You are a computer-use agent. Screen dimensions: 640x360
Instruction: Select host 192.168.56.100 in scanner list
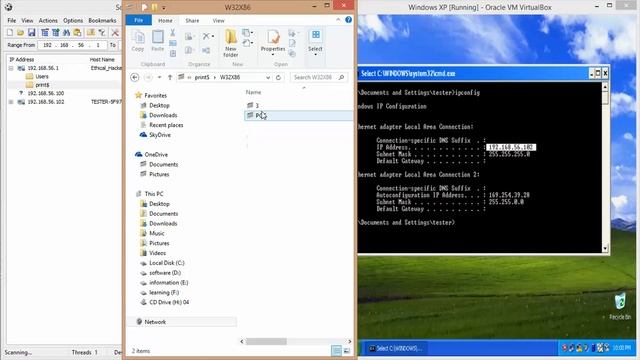point(46,93)
